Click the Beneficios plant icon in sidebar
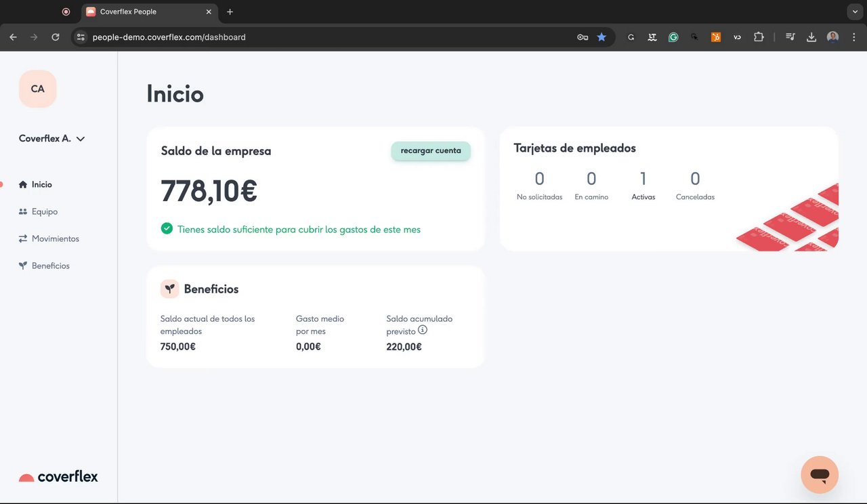The height and width of the screenshot is (504, 867). [x=23, y=266]
